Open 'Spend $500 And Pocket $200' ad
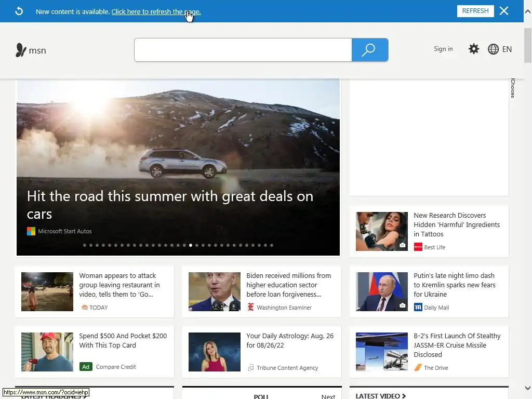Screen dimensions: 532x399 [x=123, y=340]
